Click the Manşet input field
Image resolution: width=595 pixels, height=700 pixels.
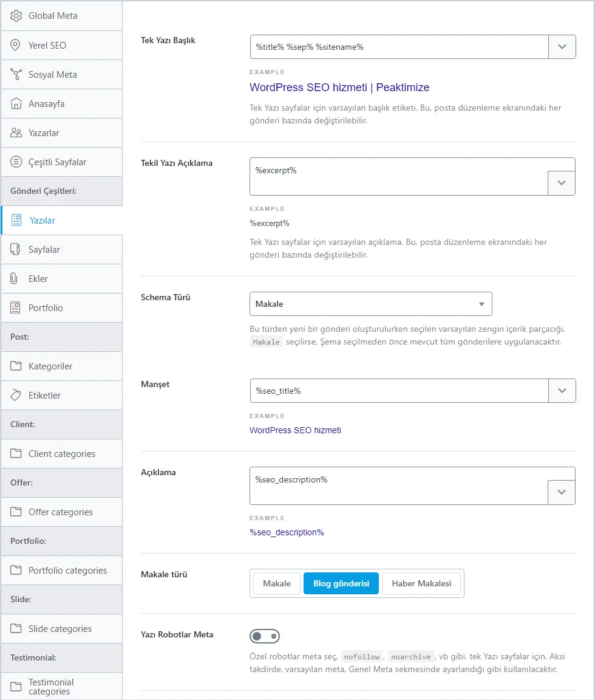point(399,391)
